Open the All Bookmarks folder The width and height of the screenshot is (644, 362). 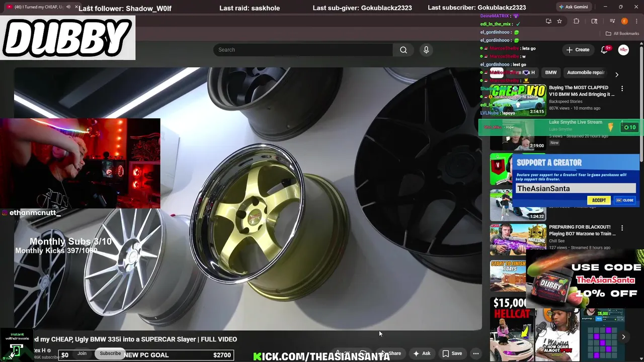click(x=622, y=34)
